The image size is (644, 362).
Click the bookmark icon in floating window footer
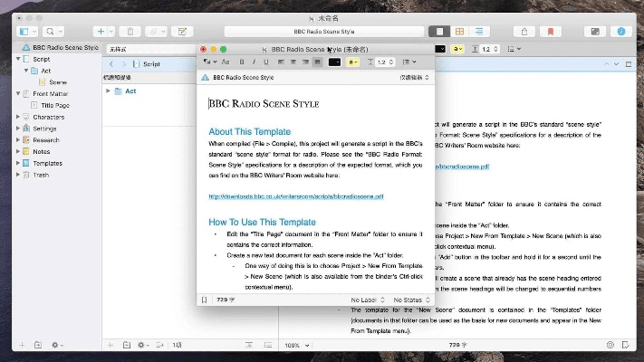click(x=205, y=299)
